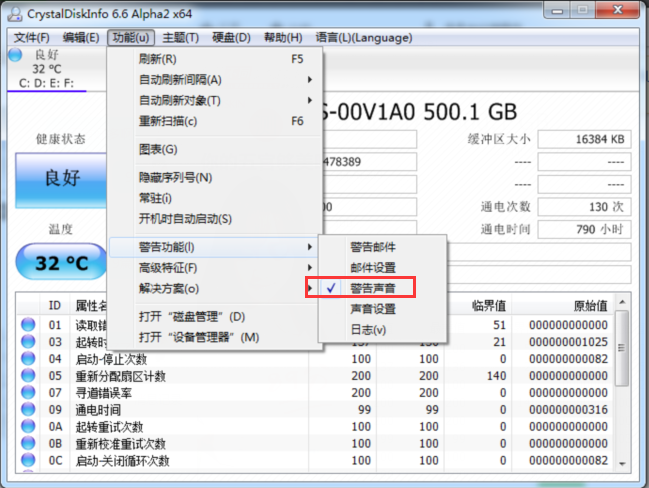Open the 主题(T) menu
This screenshot has width=649, height=488.
[180, 38]
